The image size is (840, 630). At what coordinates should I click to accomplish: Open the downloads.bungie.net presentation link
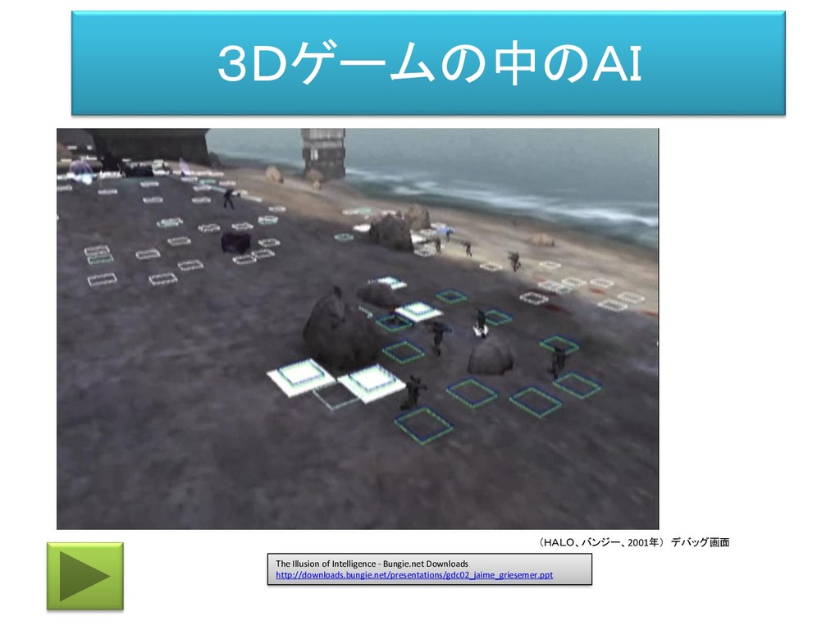[x=414, y=575]
